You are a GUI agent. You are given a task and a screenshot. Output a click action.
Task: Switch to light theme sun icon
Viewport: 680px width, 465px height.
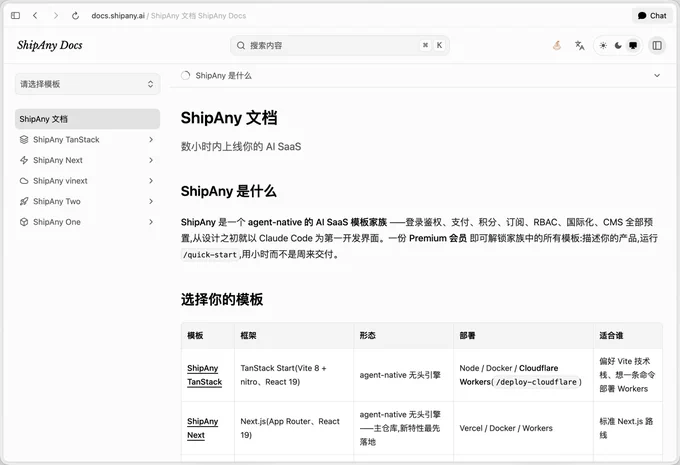point(603,46)
